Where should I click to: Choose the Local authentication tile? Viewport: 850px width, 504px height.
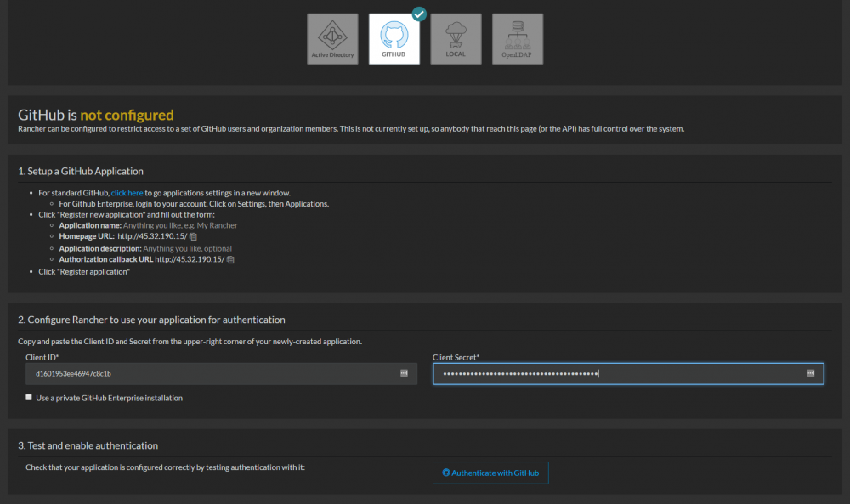tap(456, 39)
